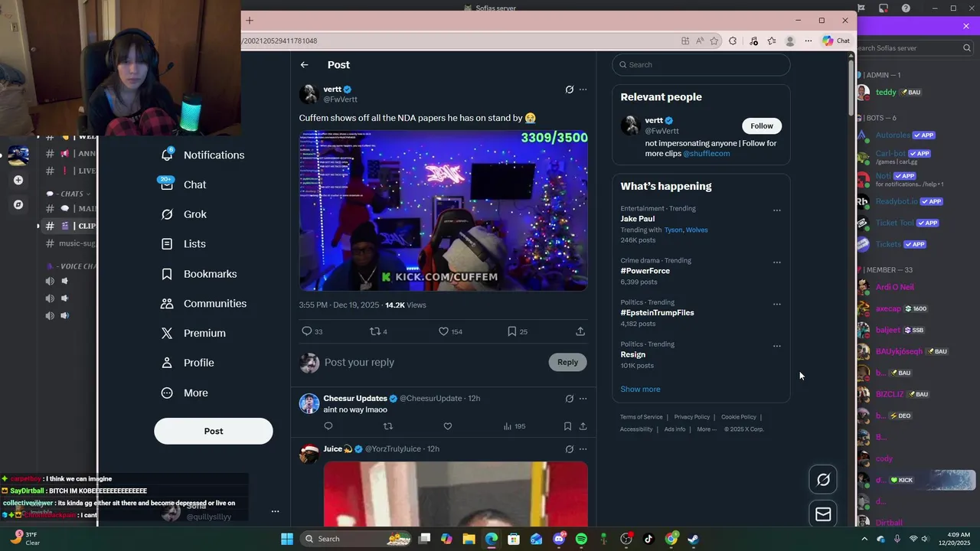Share the vertt post via share icon

click(x=580, y=331)
